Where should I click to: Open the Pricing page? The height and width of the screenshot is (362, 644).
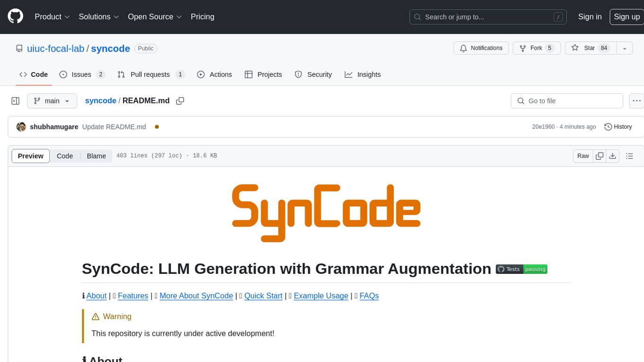tap(202, 17)
